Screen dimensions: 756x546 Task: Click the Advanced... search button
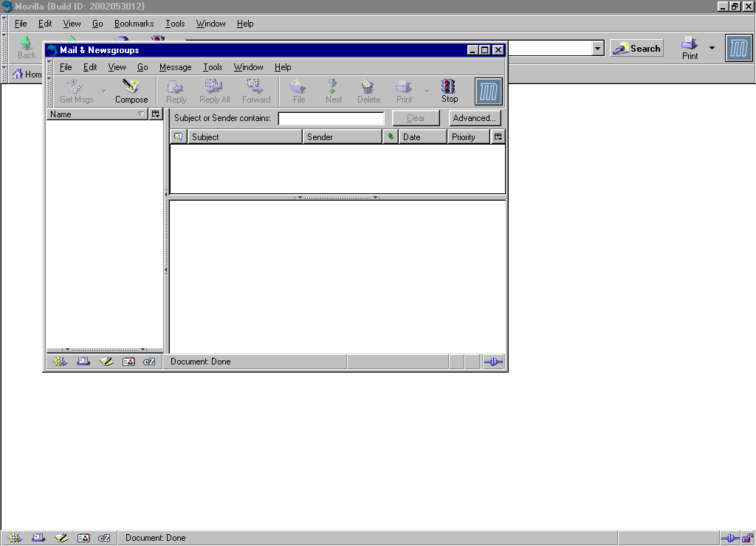pos(475,118)
